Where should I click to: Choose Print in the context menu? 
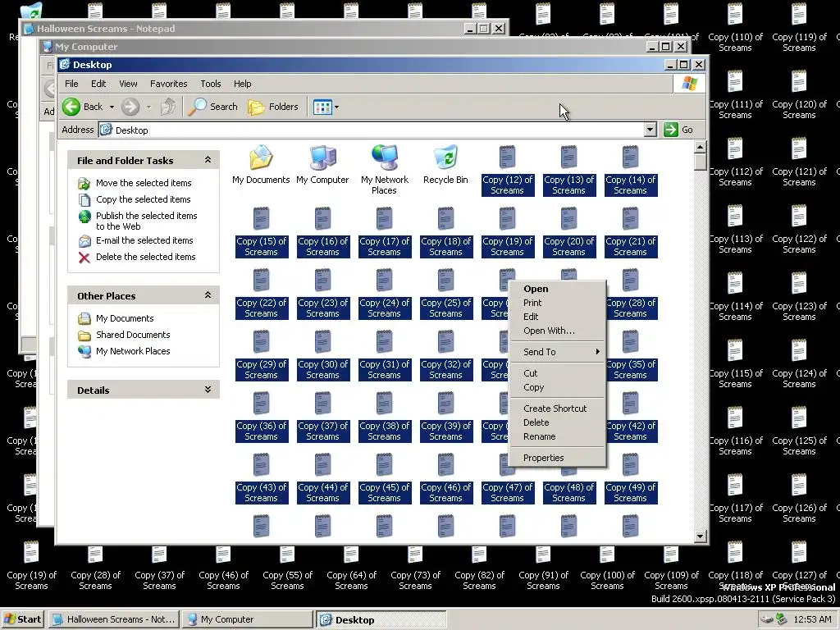coord(557,303)
